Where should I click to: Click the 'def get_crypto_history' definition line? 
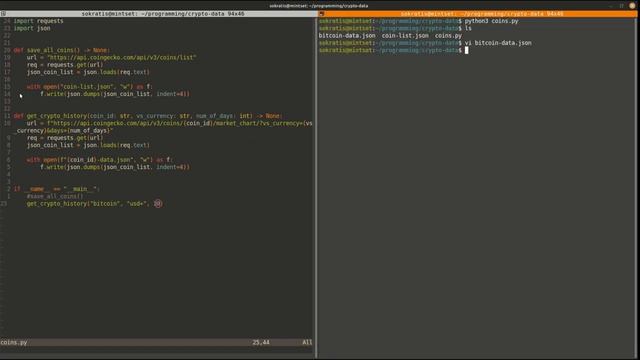coord(148,116)
